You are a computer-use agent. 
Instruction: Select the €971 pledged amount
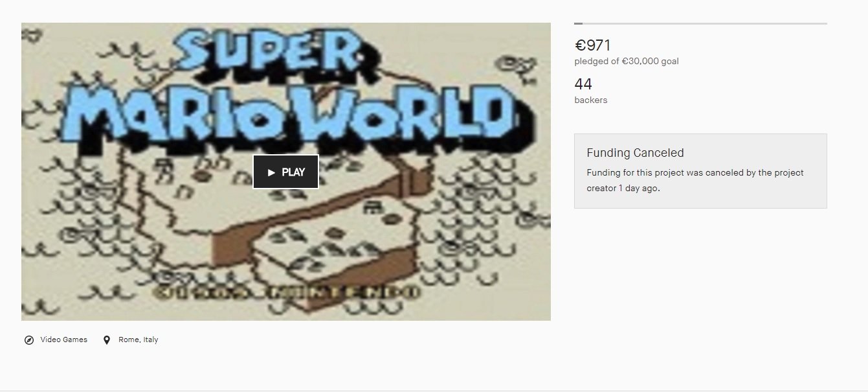coord(593,45)
